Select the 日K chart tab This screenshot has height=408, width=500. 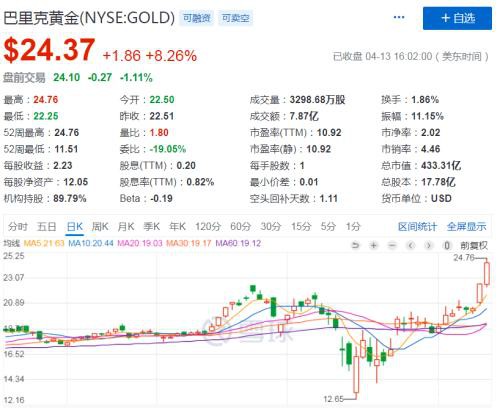pos(75,227)
